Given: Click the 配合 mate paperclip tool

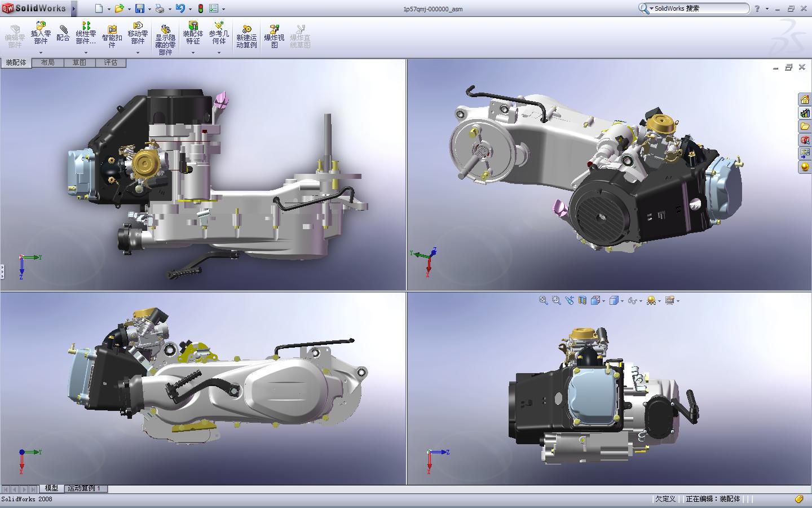Looking at the screenshot, I should pyautogui.click(x=63, y=33).
